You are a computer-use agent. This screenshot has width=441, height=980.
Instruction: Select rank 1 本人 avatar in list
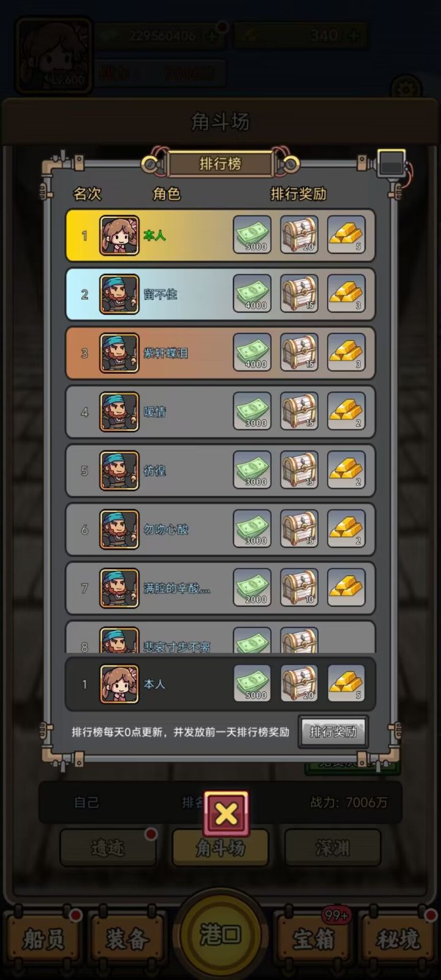click(x=119, y=235)
